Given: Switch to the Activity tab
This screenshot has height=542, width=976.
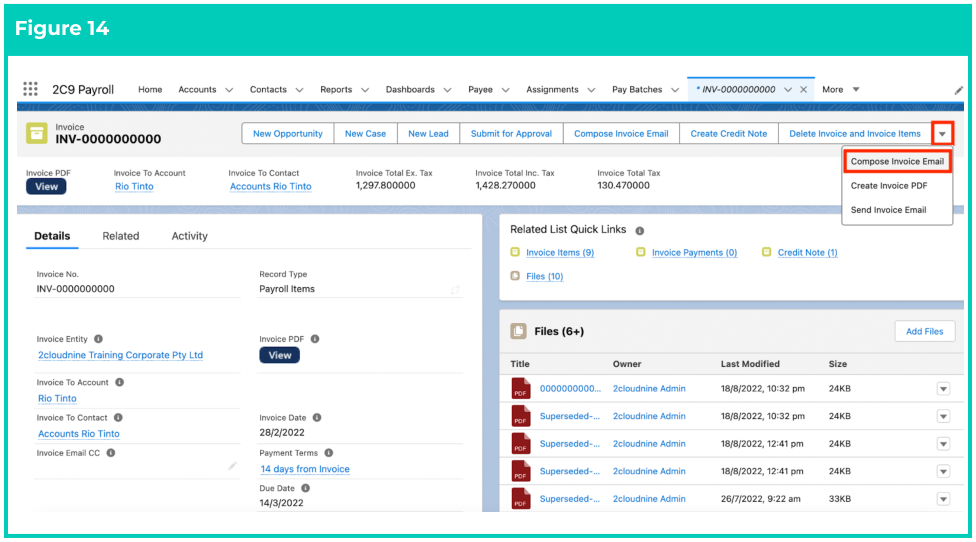Looking at the screenshot, I should 189,236.
